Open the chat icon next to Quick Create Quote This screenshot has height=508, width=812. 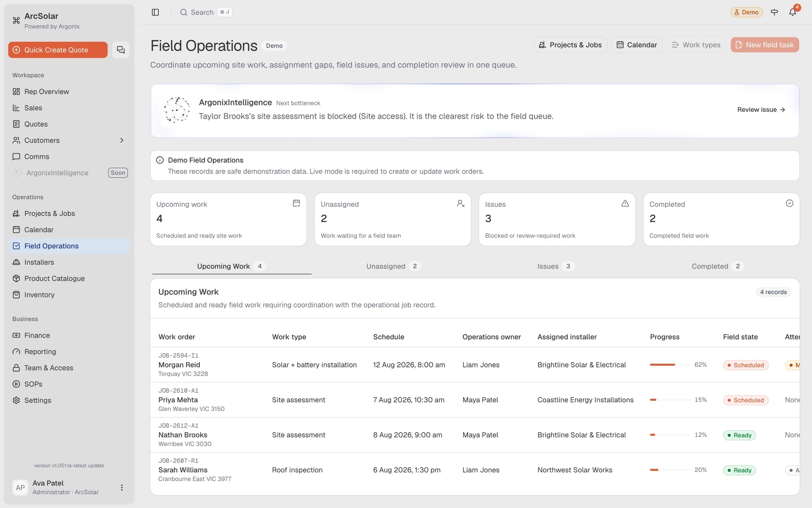point(121,50)
